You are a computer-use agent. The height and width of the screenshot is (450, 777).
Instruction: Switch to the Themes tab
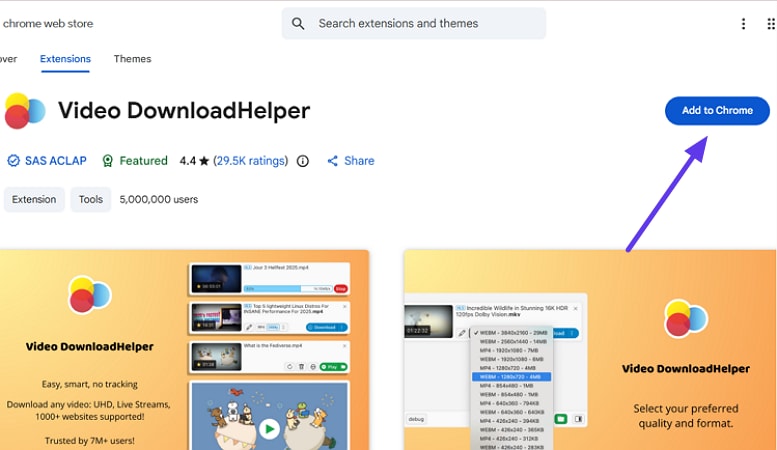[x=132, y=58]
